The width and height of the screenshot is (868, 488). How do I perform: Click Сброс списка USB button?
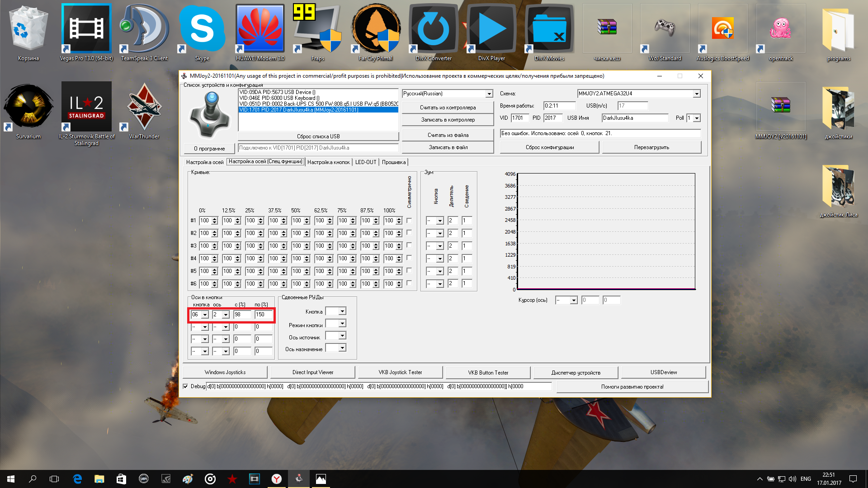coord(318,136)
